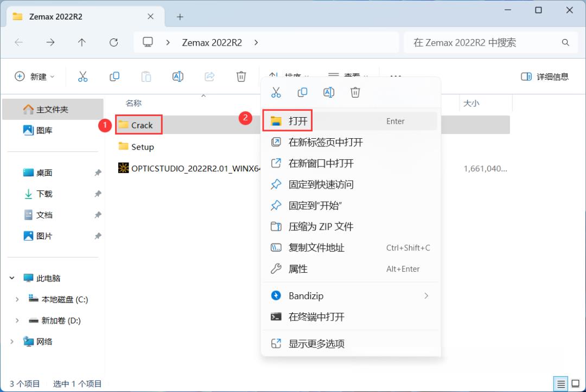Viewport: 586px width, 392px height.
Task: Select the Setup folder name
Action: pyautogui.click(x=142, y=147)
